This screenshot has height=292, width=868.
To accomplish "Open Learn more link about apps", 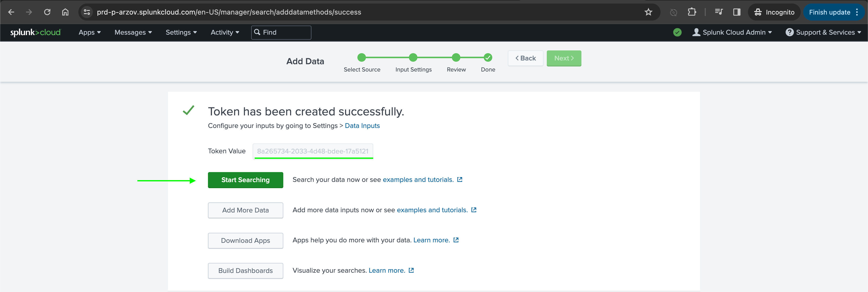I will click(432, 240).
